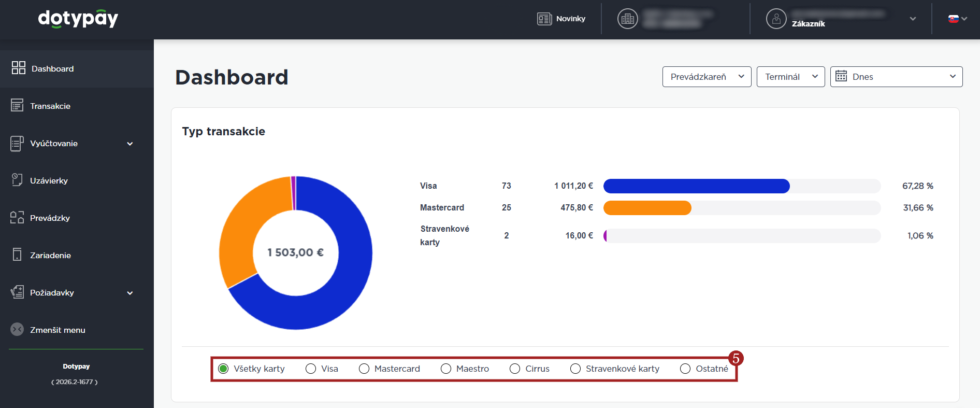Screen dimensions: 980x408
Task: Click the Zákazník user avatar icon
Action: tap(776, 19)
